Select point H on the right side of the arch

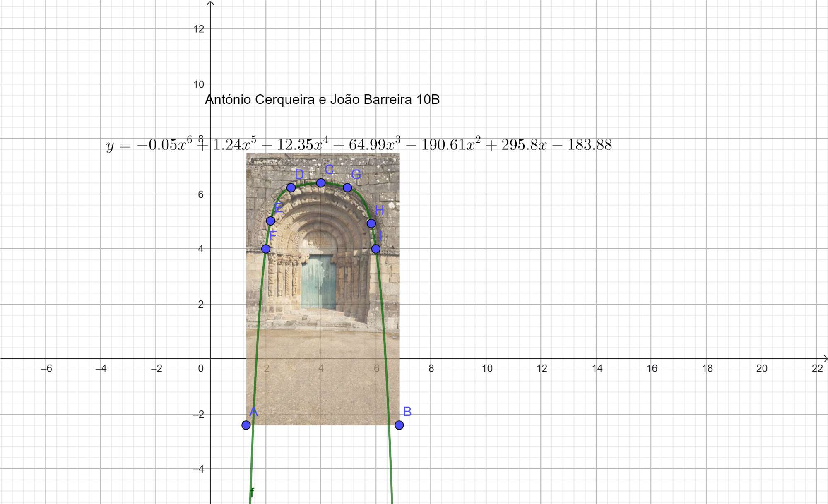click(x=371, y=223)
